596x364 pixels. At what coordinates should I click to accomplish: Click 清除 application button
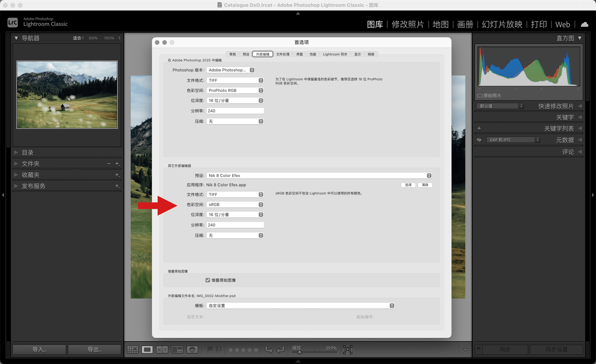point(425,185)
